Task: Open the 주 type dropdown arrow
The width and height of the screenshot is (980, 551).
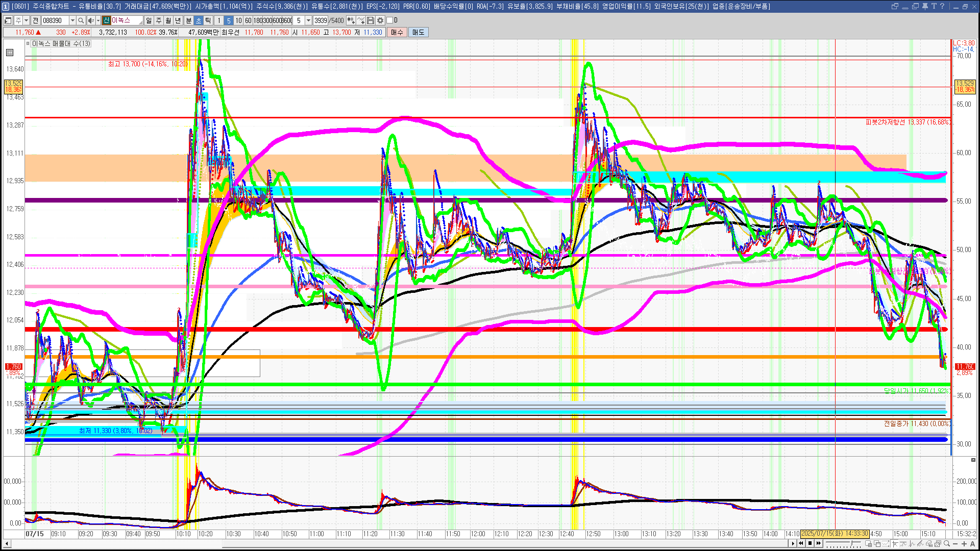Action: point(26,20)
